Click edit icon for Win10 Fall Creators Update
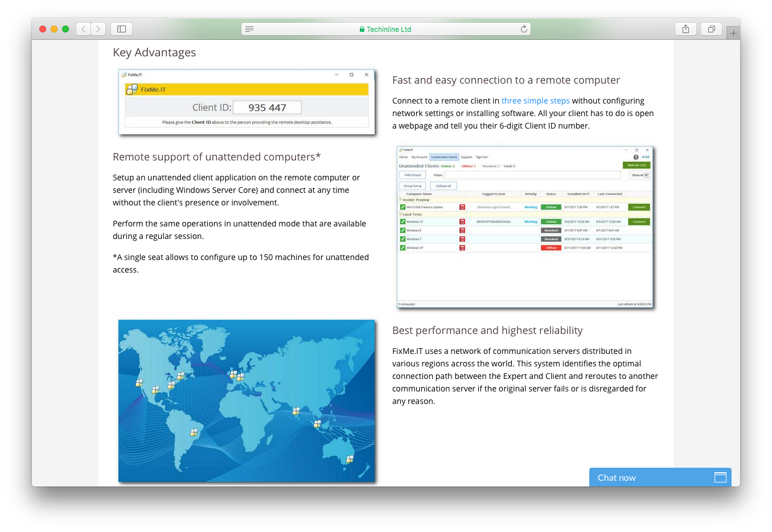The image size is (772, 532). (x=403, y=207)
